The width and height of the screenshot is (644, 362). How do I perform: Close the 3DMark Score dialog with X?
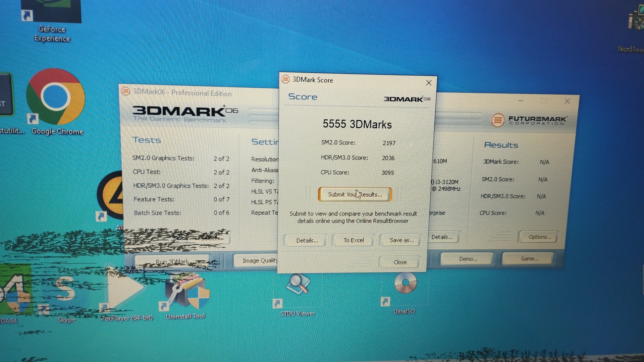coord(429,83)
